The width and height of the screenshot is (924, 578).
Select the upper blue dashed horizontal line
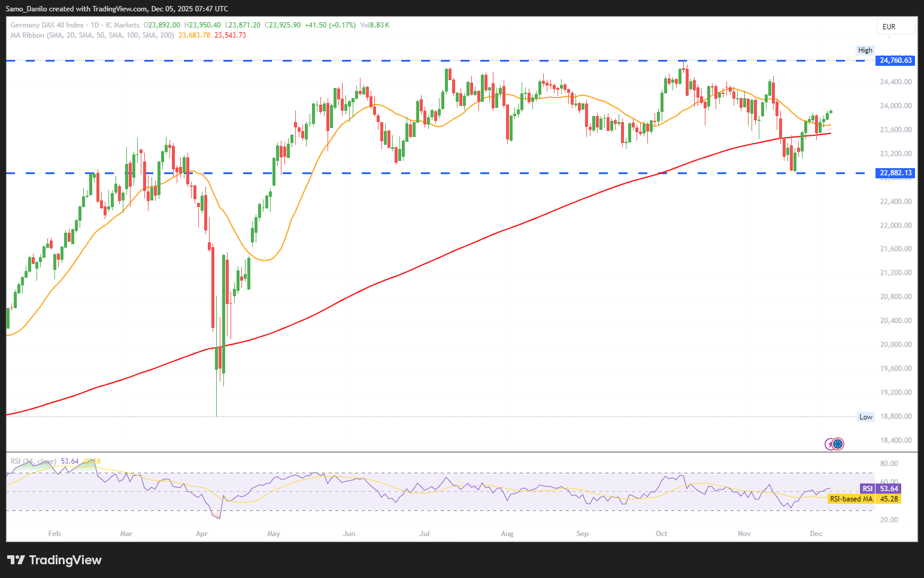click(419, 60)
